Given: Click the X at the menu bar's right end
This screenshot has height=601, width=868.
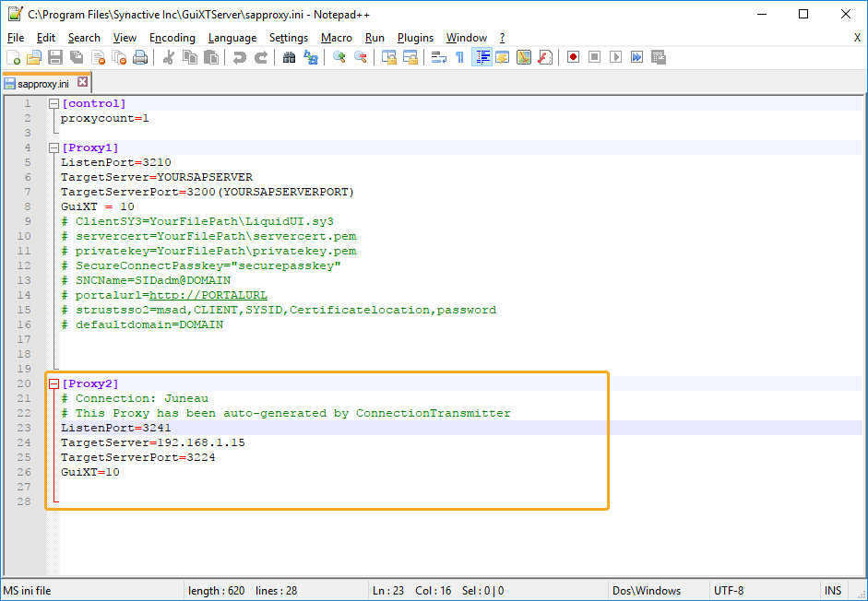Looking at the screenshot, I should [857, 38].
